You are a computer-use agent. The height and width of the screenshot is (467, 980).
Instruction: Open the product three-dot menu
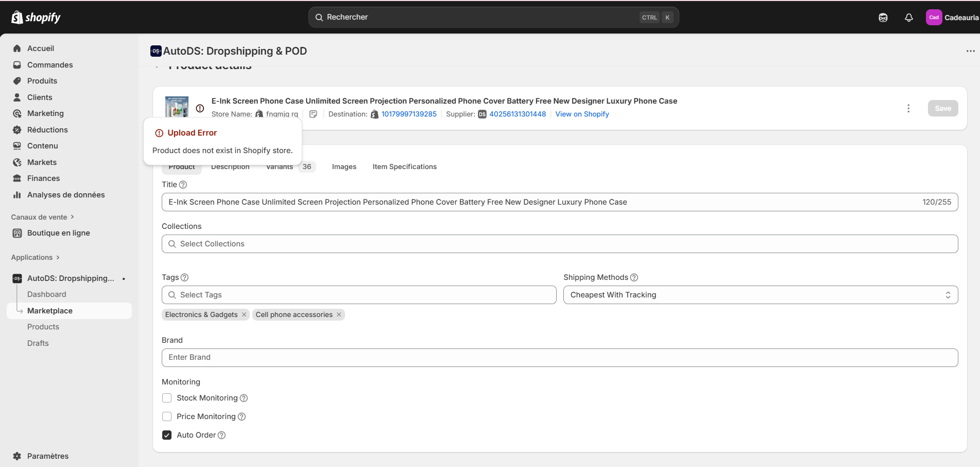coord(908,108)
